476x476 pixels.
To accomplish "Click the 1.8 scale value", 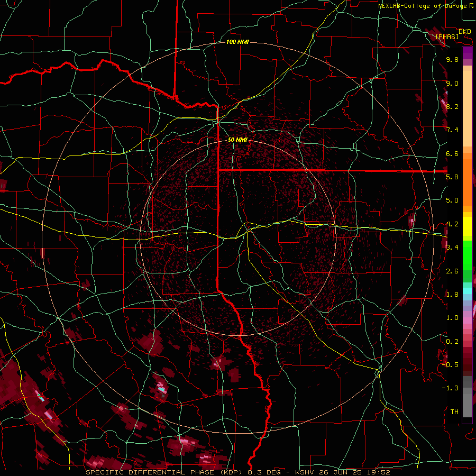I will (452, 295).
